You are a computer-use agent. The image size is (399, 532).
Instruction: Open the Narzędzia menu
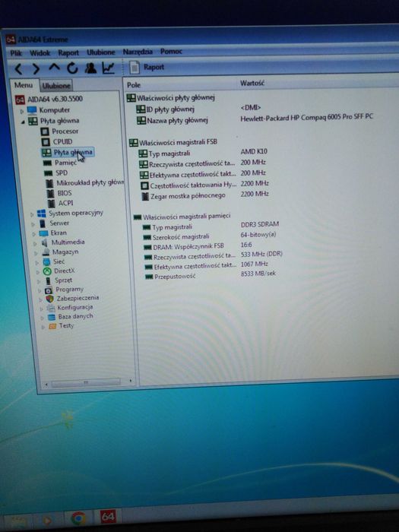coord(138,52)
